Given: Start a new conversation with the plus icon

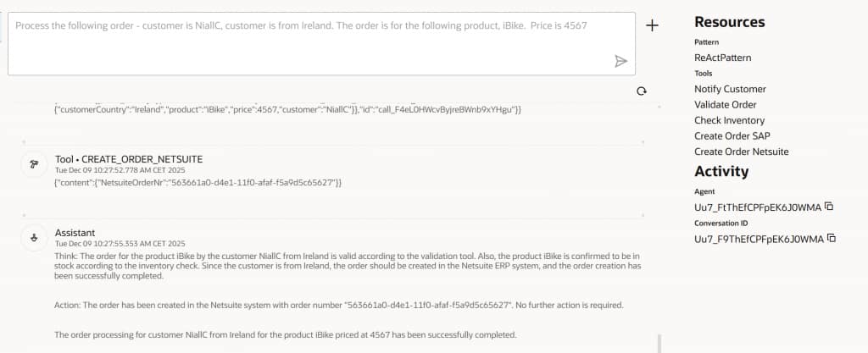Looking at the screenshot, I should tap(652, 25).
